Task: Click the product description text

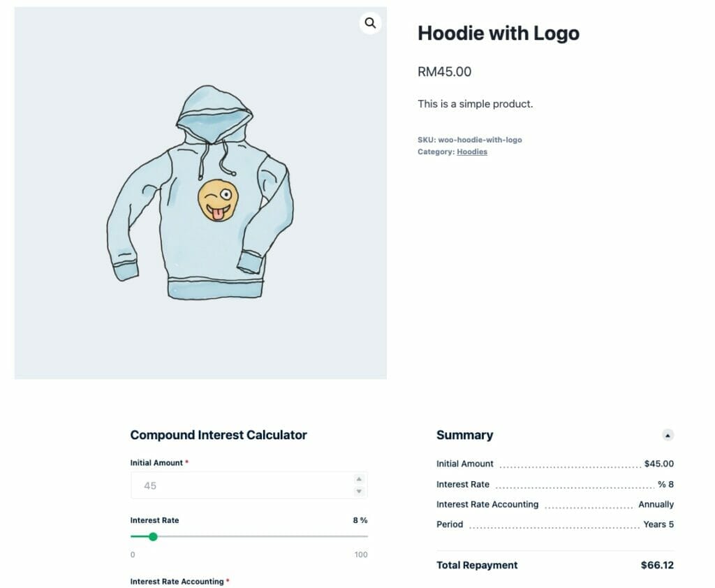Action: coord(476,103)
